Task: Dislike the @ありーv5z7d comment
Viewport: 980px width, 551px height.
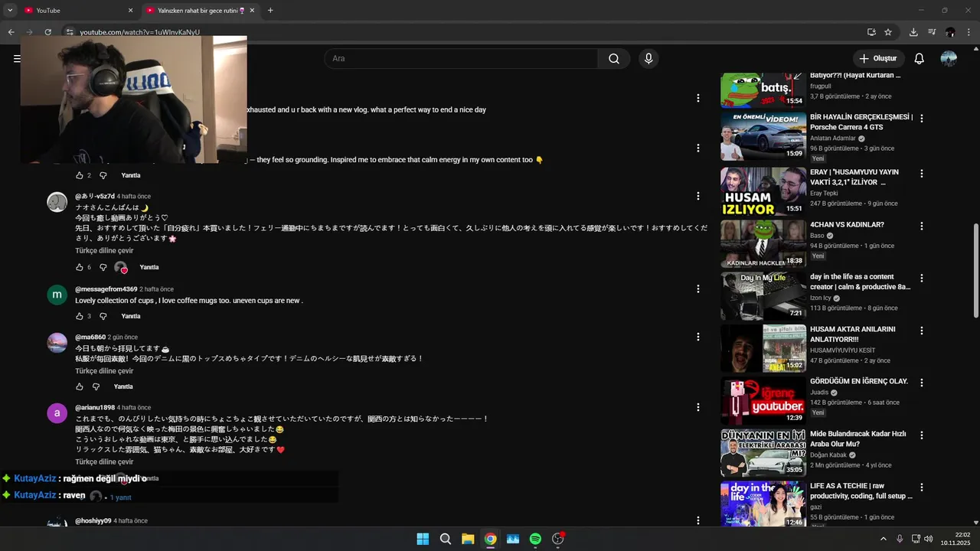Action: [103, 267]
